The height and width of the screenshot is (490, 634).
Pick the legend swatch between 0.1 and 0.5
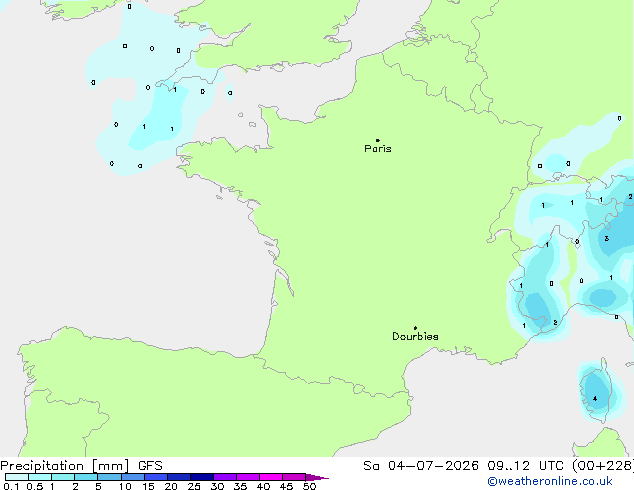(x=17, y=477)
